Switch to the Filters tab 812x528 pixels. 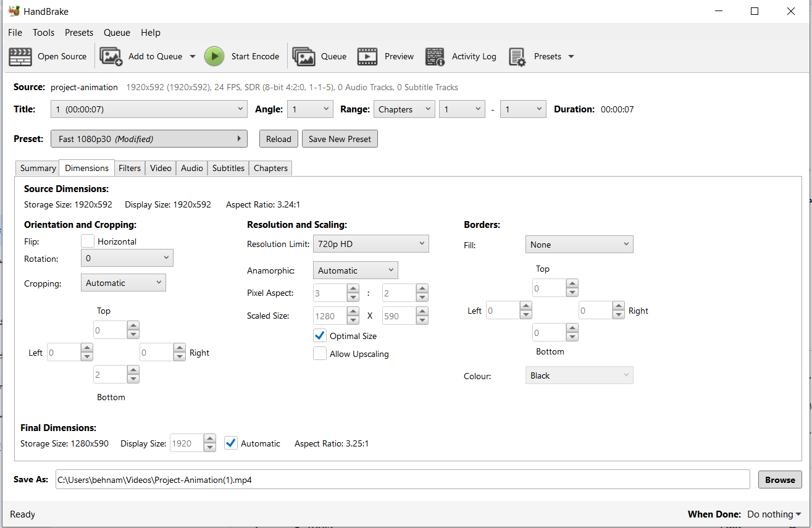click(130, 168)
